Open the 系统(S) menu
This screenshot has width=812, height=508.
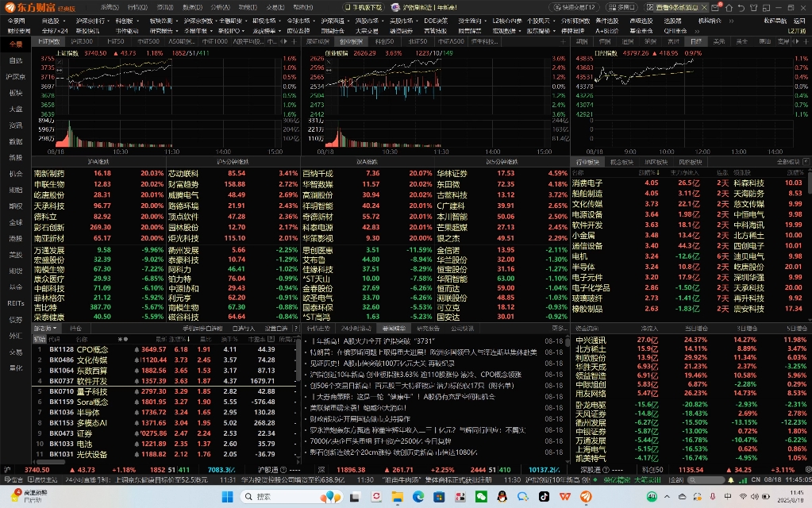pyautogui.click(x=110, y=7)
